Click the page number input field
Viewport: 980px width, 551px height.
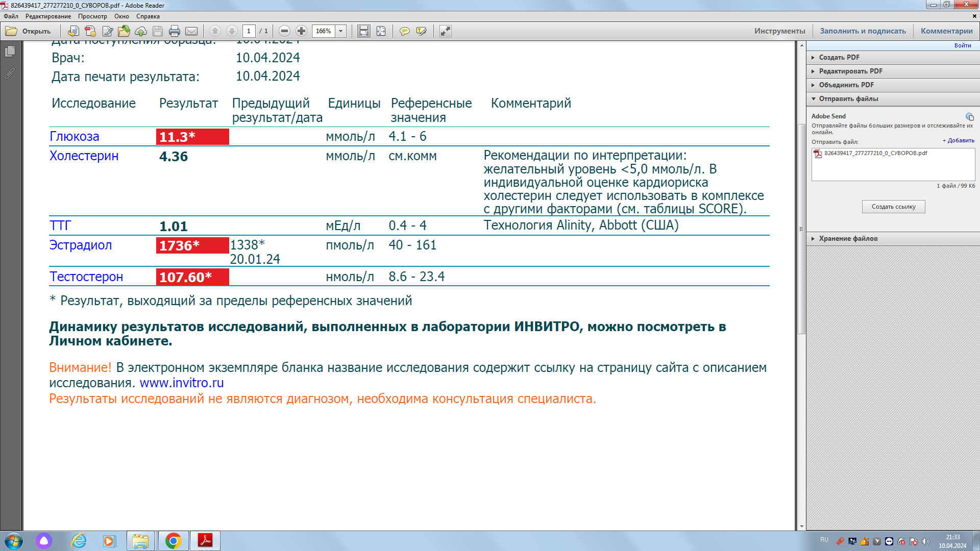(249, 31)
